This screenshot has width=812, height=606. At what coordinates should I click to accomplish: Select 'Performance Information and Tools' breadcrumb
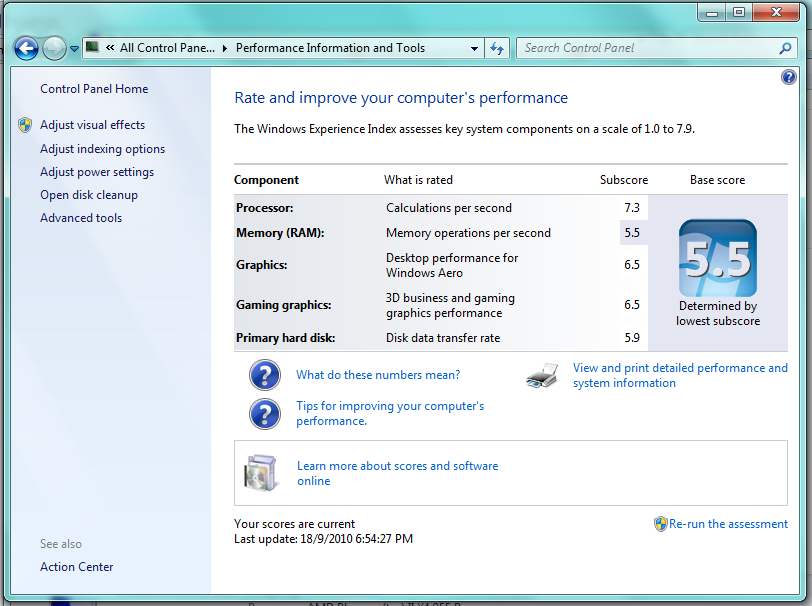pos(330,48)
